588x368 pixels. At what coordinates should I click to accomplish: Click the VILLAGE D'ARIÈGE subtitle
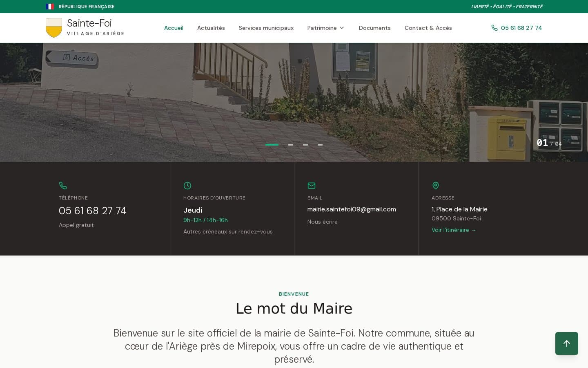point(96,34)
